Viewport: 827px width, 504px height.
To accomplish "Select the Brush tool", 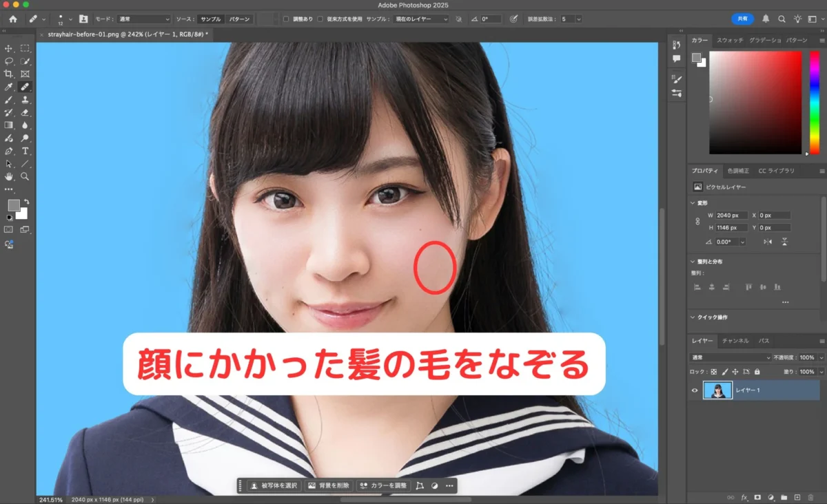I will (x=9, y=100).
